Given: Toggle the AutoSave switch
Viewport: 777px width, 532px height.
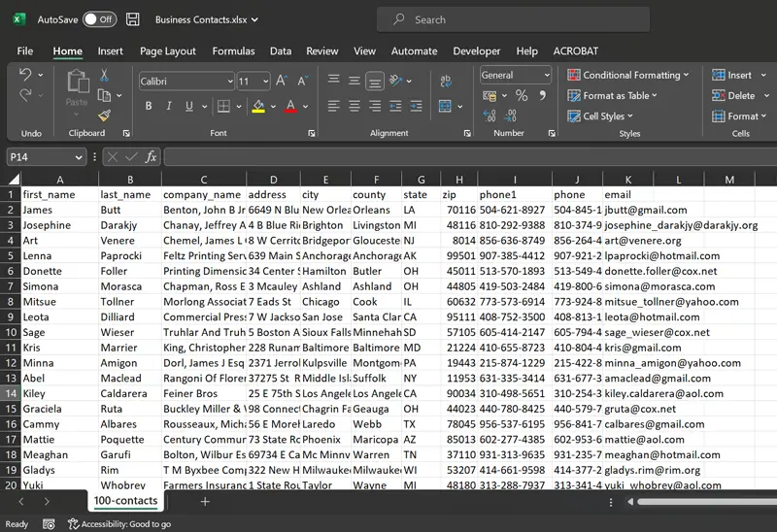Looking at the screenshot, I should tap(99, 19).
